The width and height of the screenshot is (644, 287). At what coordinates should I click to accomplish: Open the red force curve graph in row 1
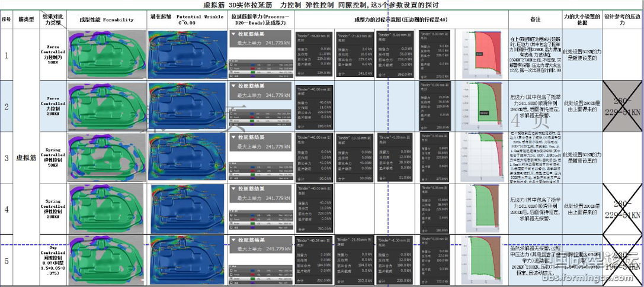(485, 54)
